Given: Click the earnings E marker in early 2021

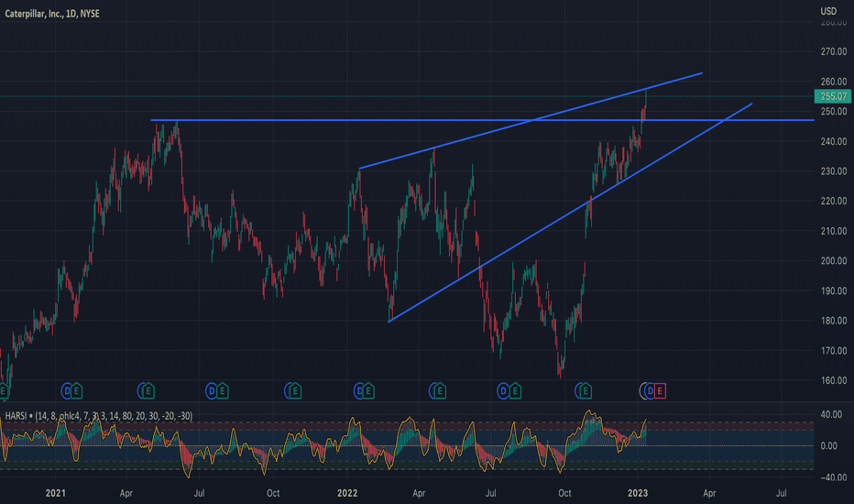Looking at the screenshot, I should tap(77, 390).
